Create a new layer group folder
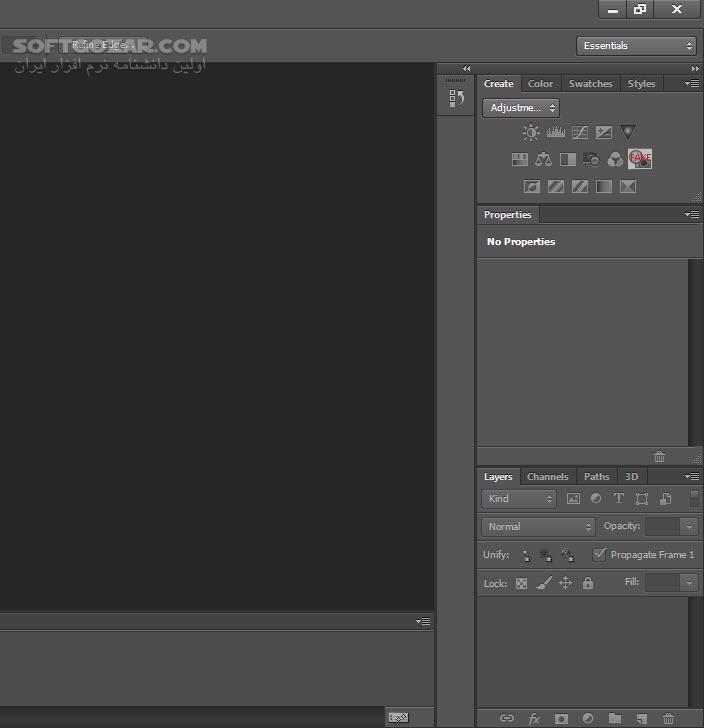The width and height of the screenshot is (704, 728). 615,718
